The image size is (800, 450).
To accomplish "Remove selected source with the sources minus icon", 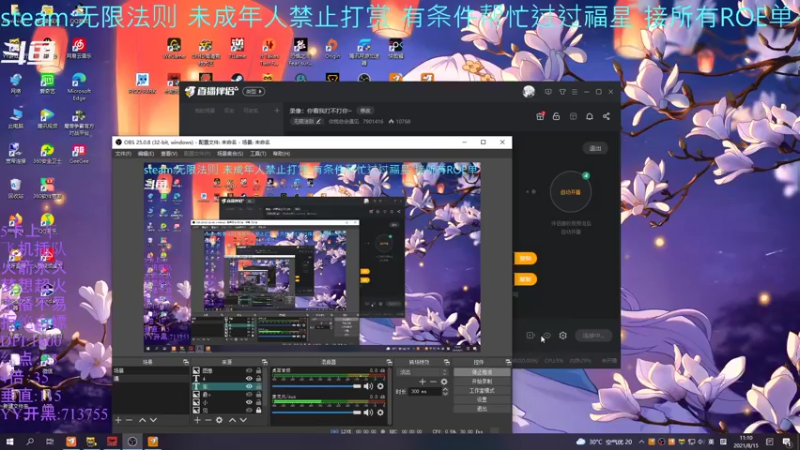I will click(208, 420).
